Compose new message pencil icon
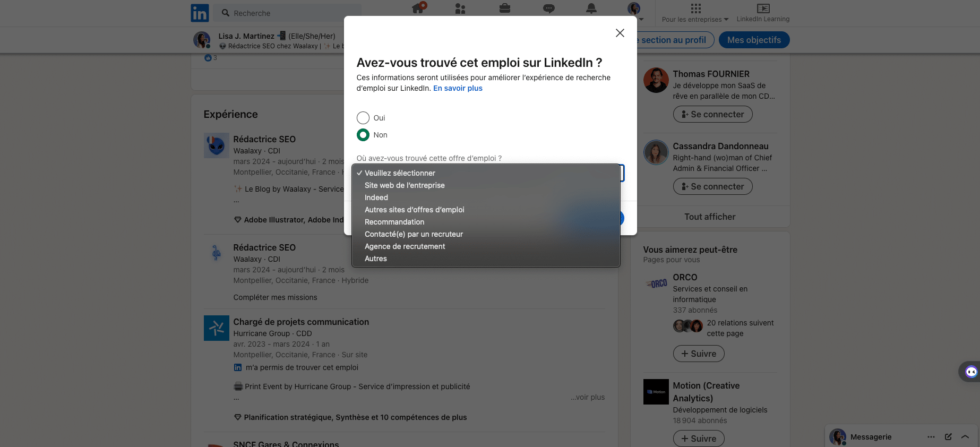Screen dimensions: 980x447 click(x=948, y=437)
